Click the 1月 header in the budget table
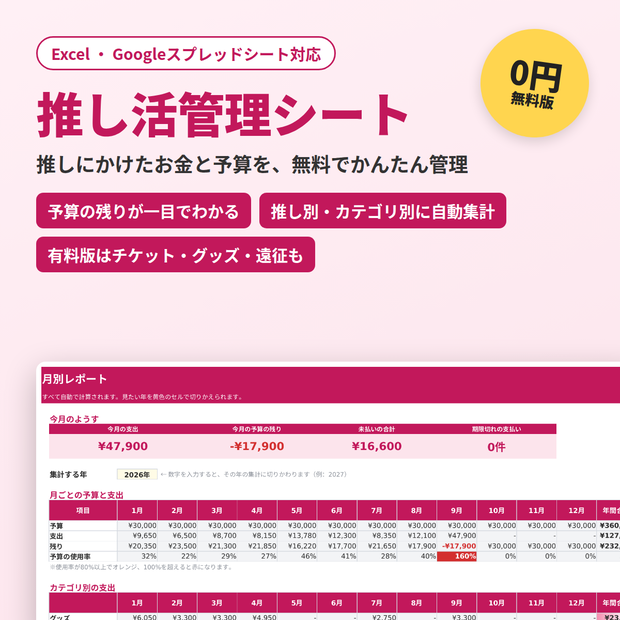Screen dimensions: 620x620 (137, 510)
